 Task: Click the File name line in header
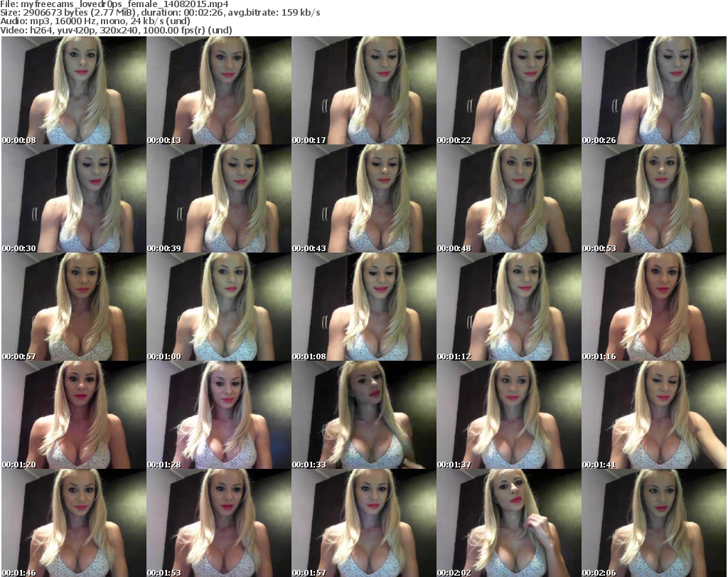point(114,4)
